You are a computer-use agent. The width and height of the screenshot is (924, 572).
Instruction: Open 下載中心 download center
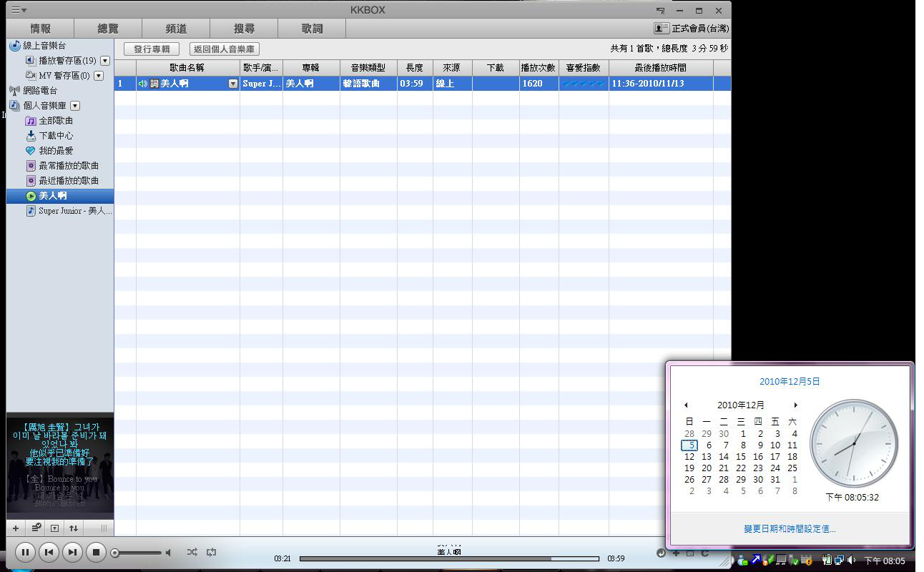pos(49,136)
